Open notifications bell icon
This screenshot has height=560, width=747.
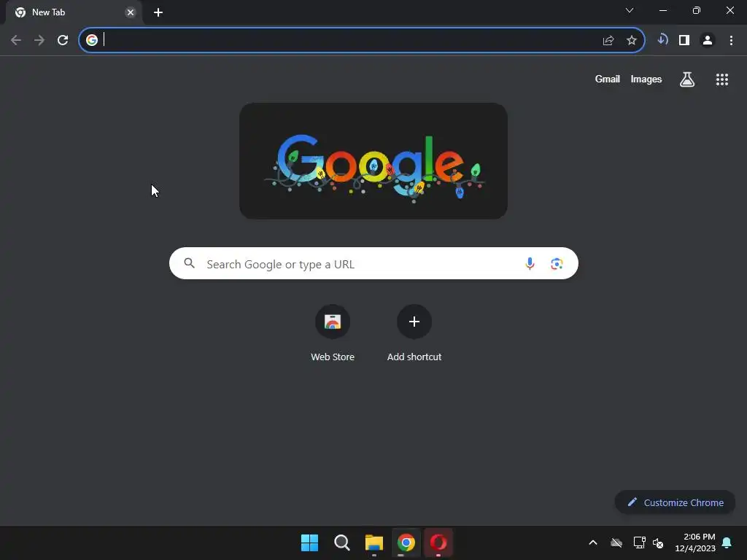click(727, 542)
